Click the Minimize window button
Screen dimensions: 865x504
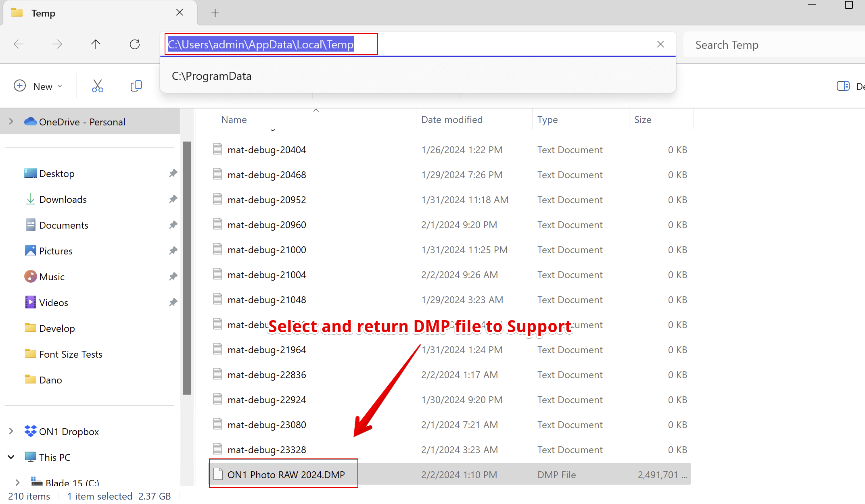point(812,5)
